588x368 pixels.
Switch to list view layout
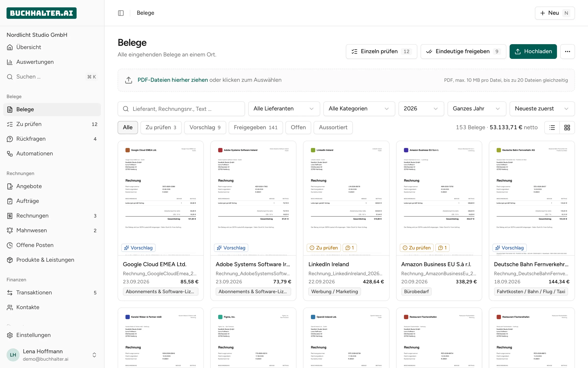click(x=552, y=128)
